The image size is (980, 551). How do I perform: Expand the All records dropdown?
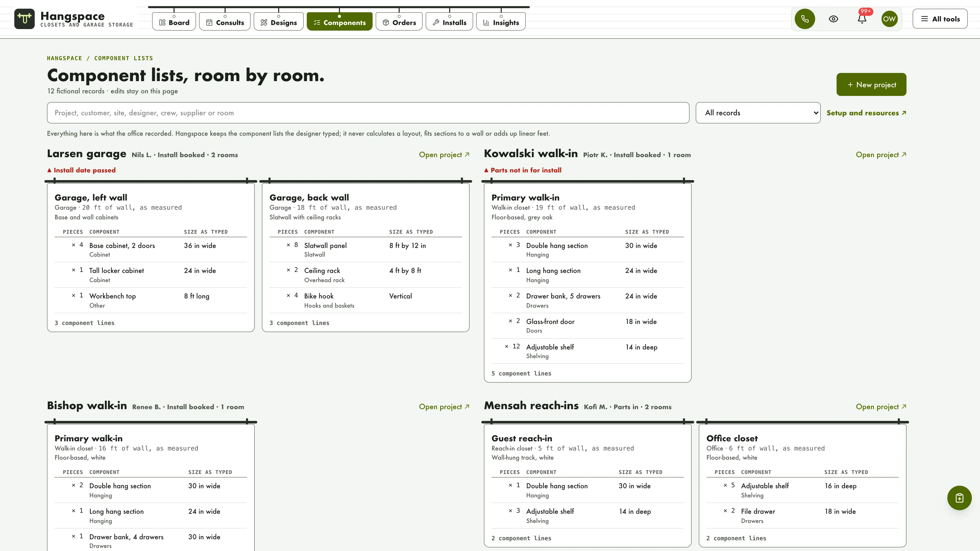tap(758, 112)
